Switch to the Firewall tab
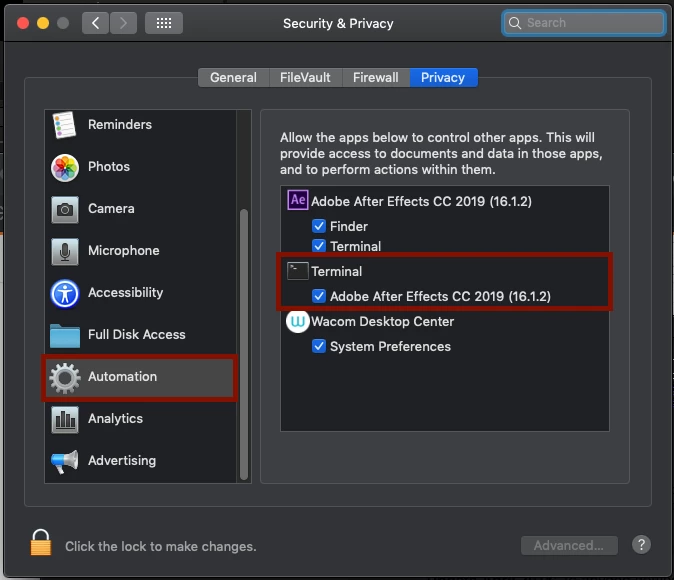674x580 pixels. click(x=376, y=77)
